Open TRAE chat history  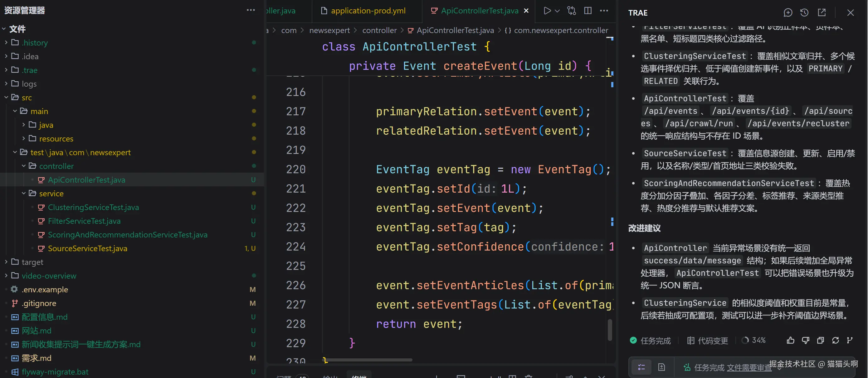[804, 13]
